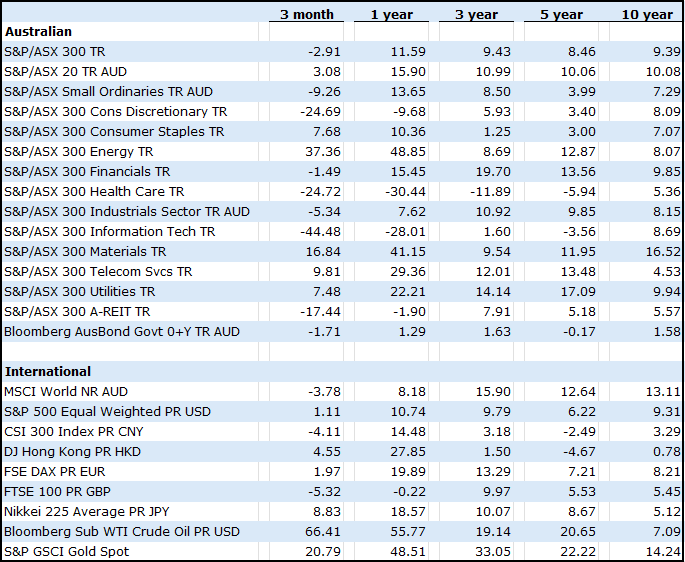The width and height of the screenshot is (685, 562).
Task: Select 'S&P/ASX 300 A-REIT TR' label
Action: click(x=77, y=312)
